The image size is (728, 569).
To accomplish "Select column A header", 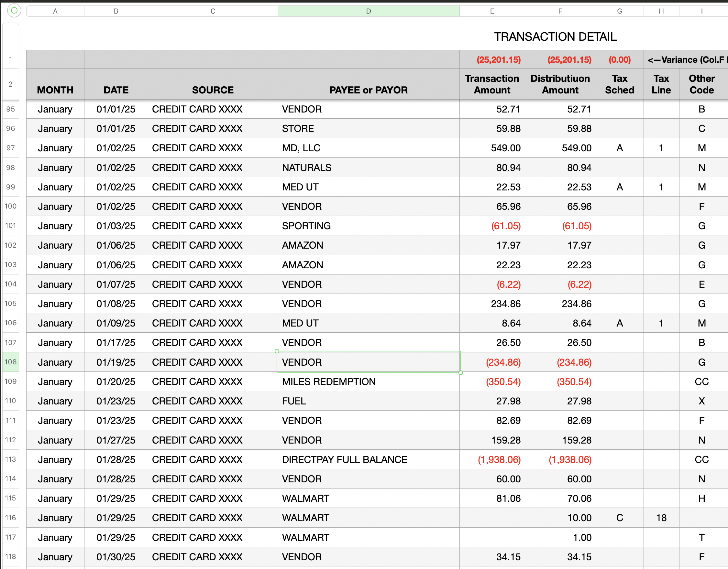I will (x=55, y=11).
